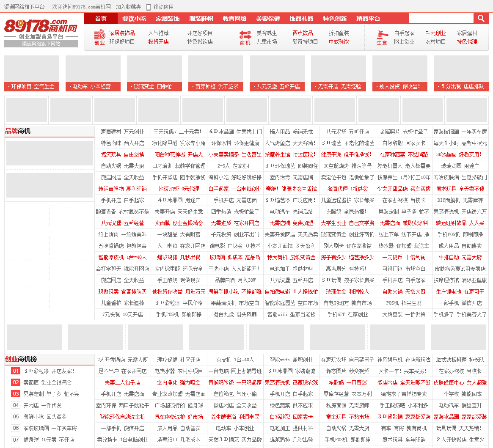Click ranking 07 健身球 10元卖

49,440
